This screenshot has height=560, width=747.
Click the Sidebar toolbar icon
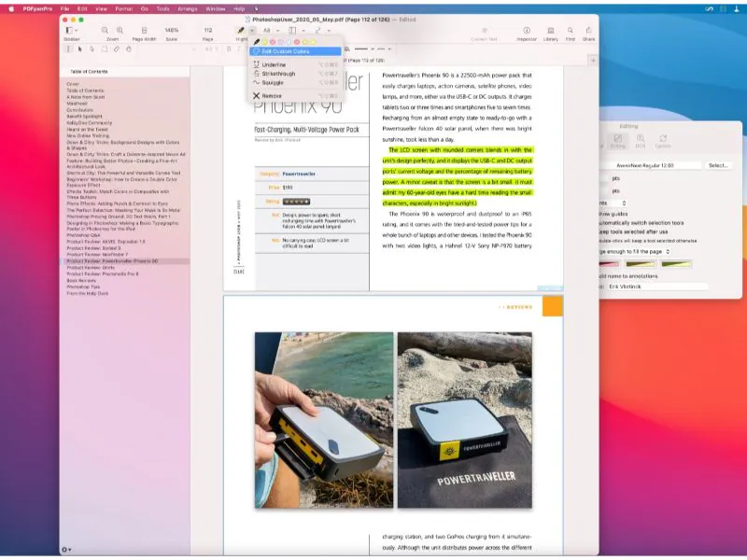pos(69,30)
